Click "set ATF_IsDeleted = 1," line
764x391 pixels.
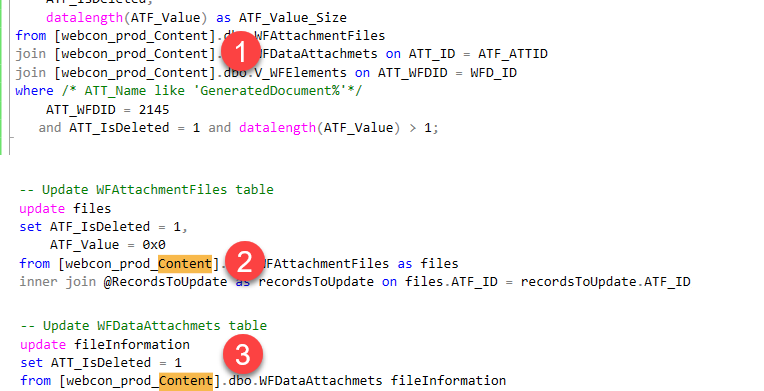[103, 227]
